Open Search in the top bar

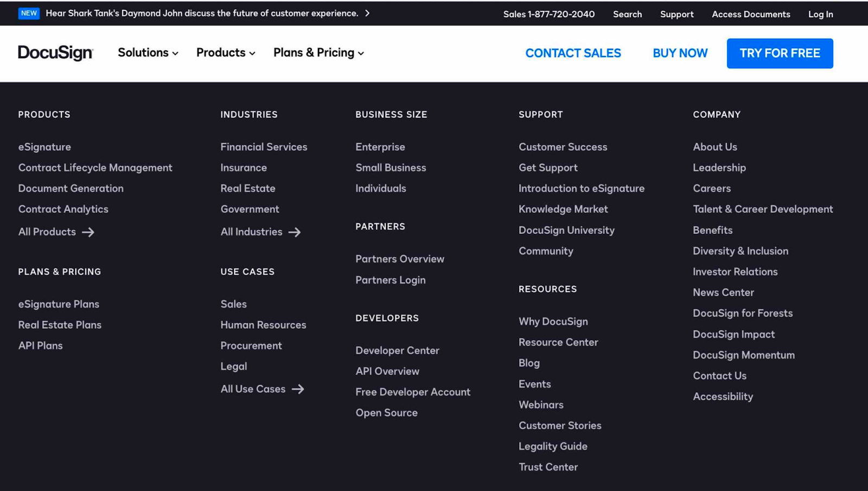point(627,14)
